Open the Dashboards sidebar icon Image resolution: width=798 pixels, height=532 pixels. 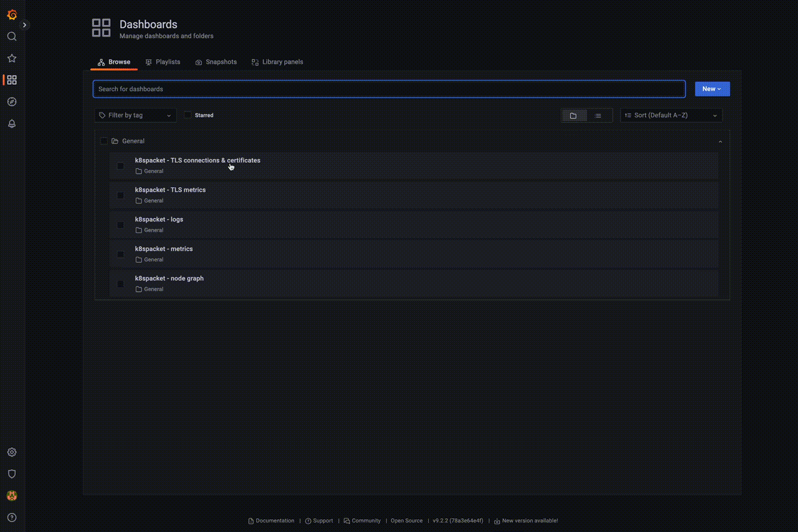pos(12,80)
